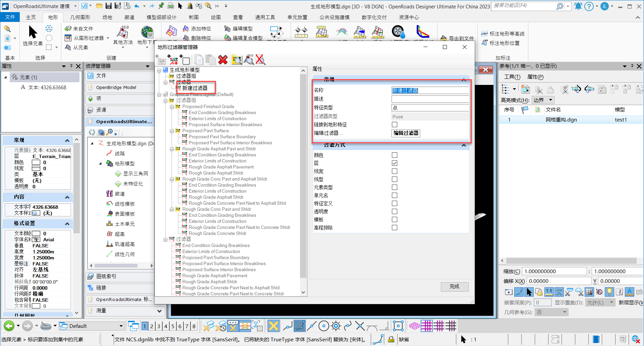Click the 完成 button
Viewport: 644px width, 346px height.
tap(454, 287)
